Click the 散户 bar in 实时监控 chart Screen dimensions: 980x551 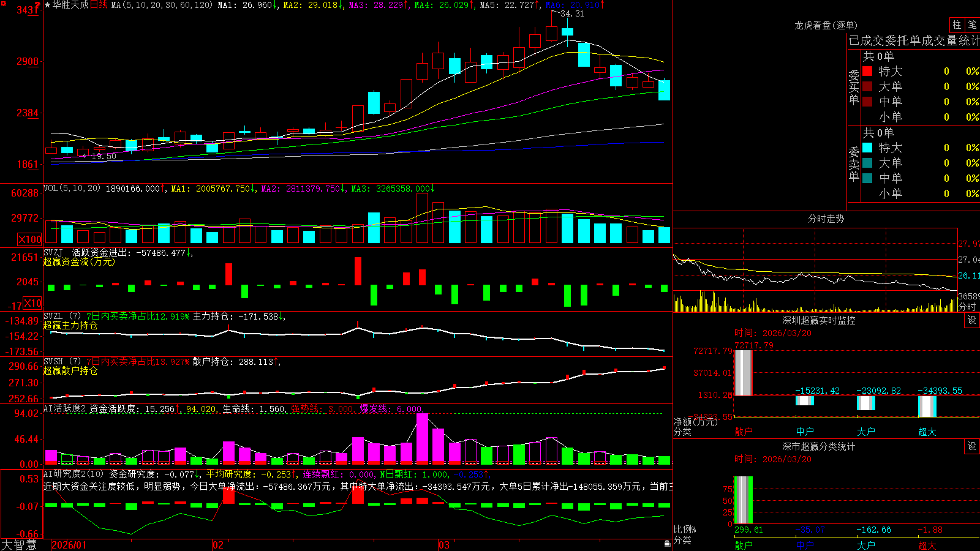743,373
